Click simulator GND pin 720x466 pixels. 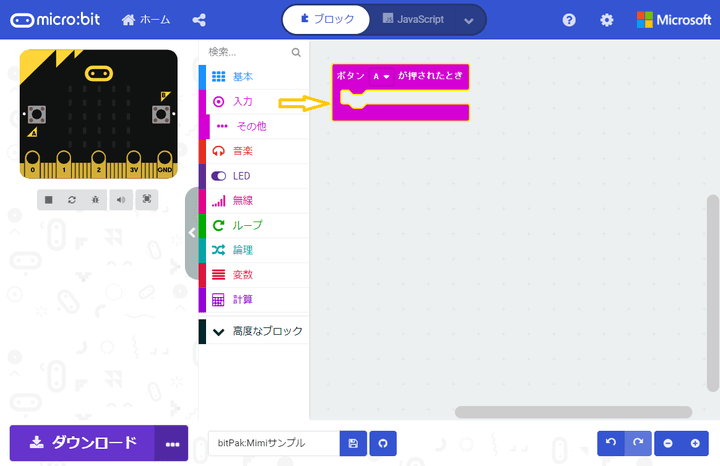165,164
